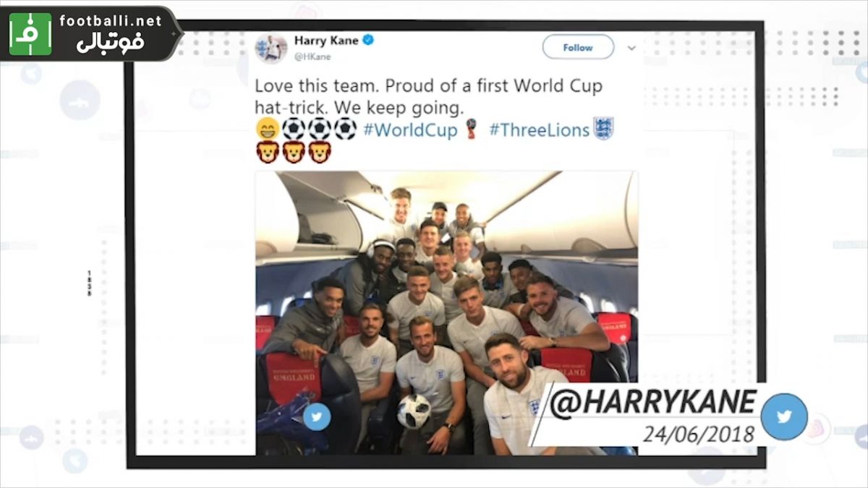This screenshot has width=868, height=488.
Task: Follow Harry Kane with the Follow button
Action: pos(578,47)
